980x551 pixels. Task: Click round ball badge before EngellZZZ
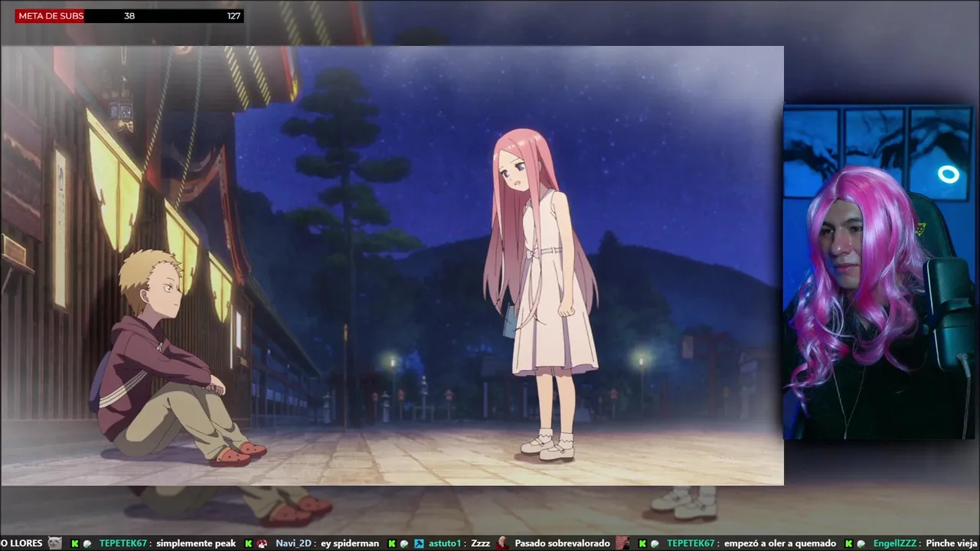(x=861, y=543)
